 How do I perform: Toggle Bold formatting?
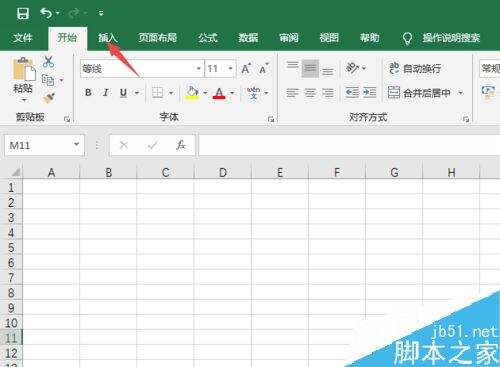(x=88, y=92)
